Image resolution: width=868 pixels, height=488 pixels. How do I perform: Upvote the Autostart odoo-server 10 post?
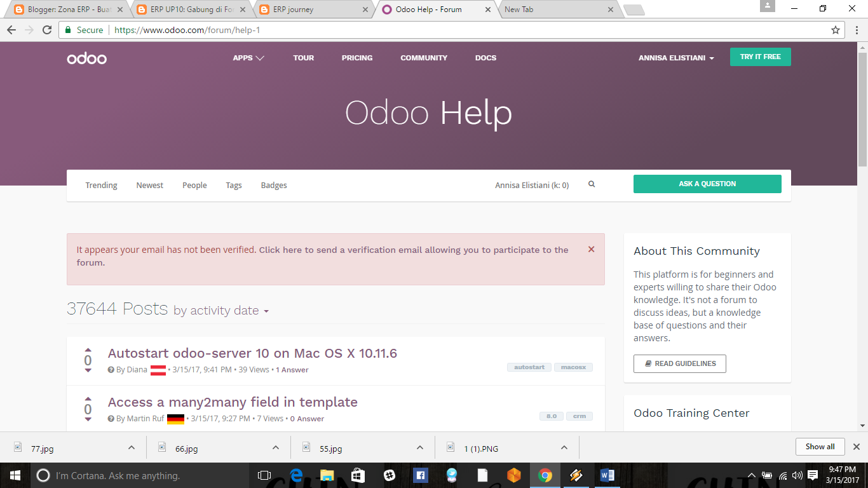(x=88, y=350)
